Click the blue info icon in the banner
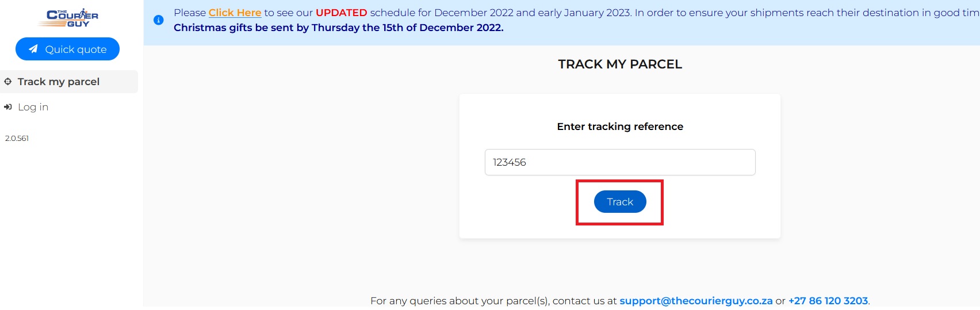980x310 pixels. point(159,20)
